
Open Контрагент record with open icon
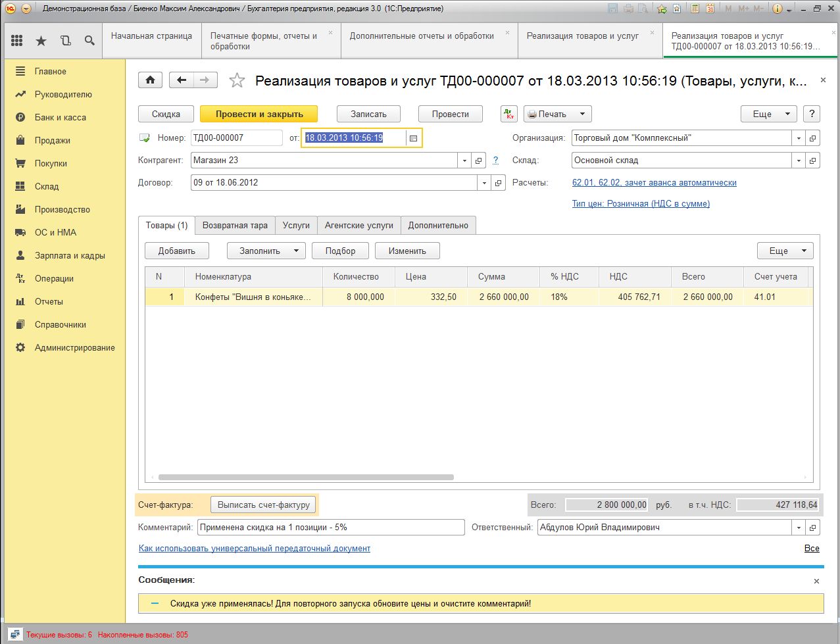(x=479, y=161)
